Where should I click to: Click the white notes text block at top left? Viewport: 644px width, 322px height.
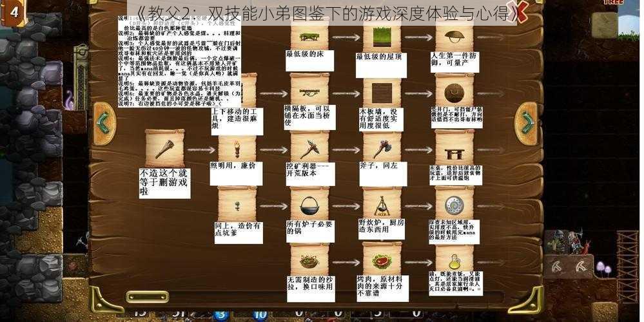click(179, 62)
